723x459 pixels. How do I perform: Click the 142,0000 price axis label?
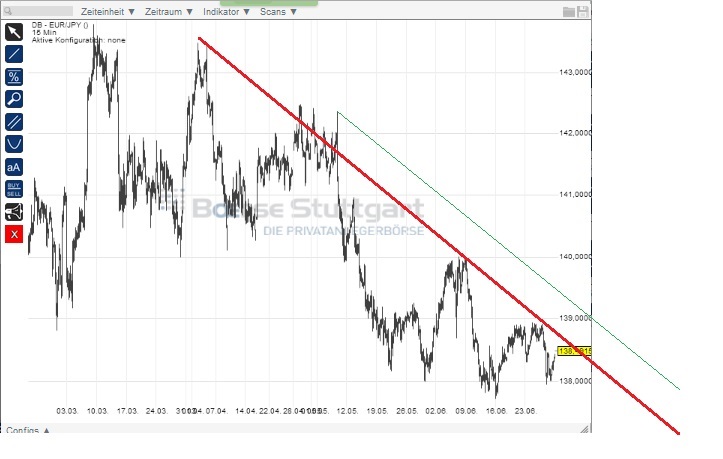click(x=575, y=133)
